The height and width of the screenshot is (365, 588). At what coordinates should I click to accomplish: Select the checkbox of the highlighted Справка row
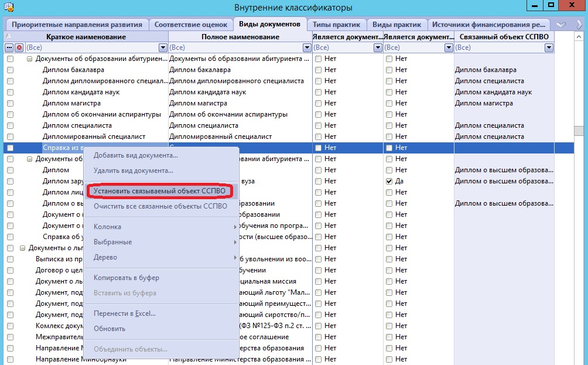(10, 148)
